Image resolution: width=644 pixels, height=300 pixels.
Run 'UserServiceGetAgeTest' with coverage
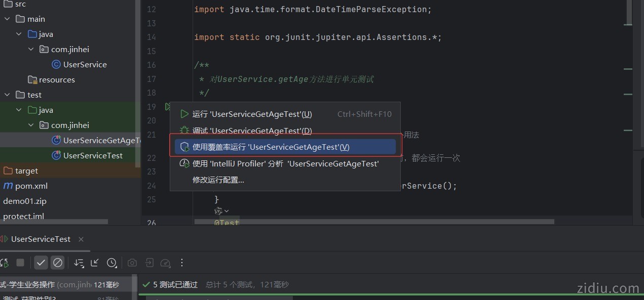click(271, 147)
